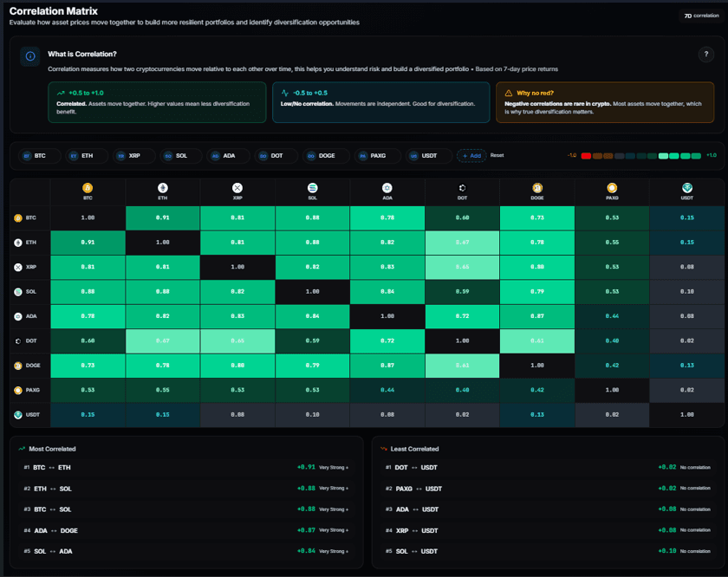Viewport: 728px width, 577px height.
Task: Click the Most Correlated trend icon
Action: point(22,449)
